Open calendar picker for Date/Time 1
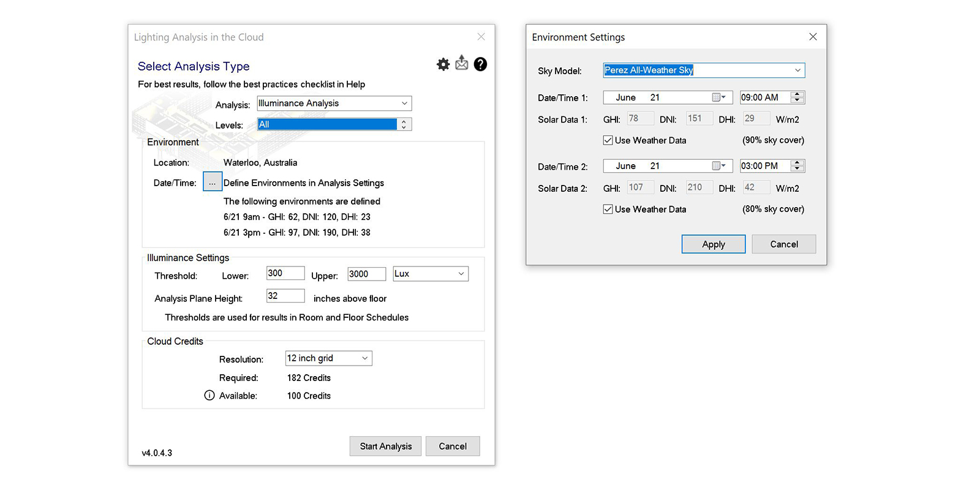This screenshot has height=490, width=980. (x=718, y=97)
